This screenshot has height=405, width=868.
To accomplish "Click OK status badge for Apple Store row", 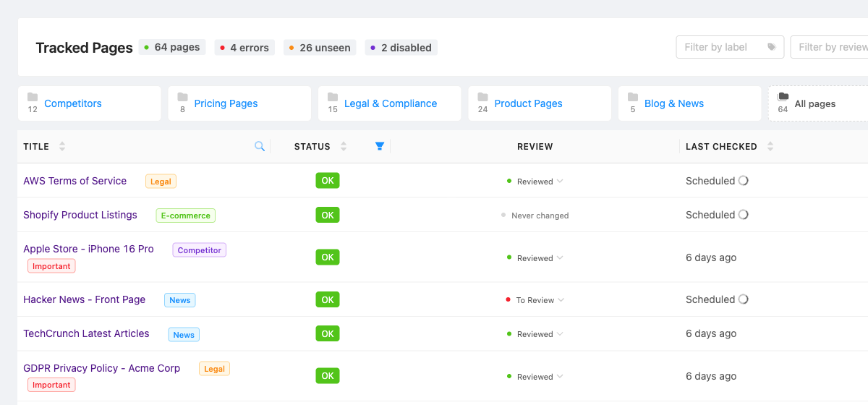I will point(328,257).
